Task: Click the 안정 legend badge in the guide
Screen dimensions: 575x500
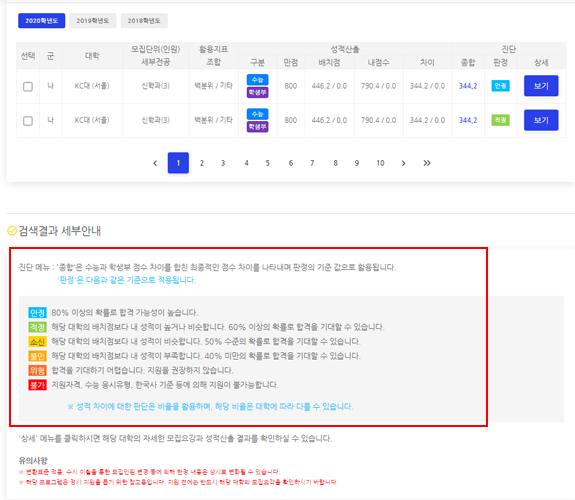Action: click(37, 313)
